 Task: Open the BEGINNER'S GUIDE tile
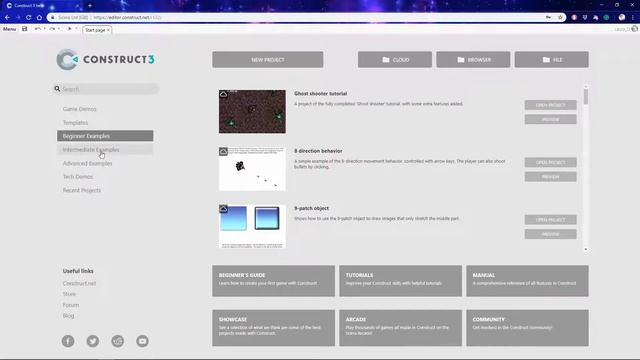[x=273, y=281]
